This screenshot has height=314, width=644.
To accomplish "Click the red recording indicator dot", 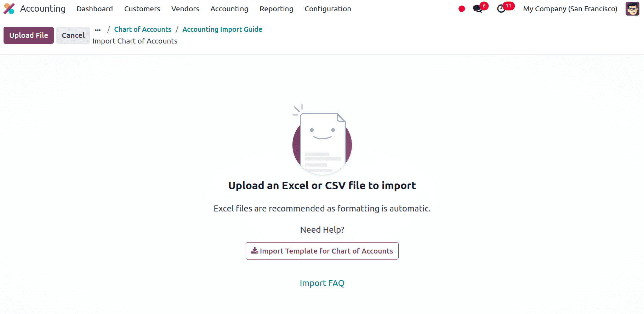I will pos(461,9).
